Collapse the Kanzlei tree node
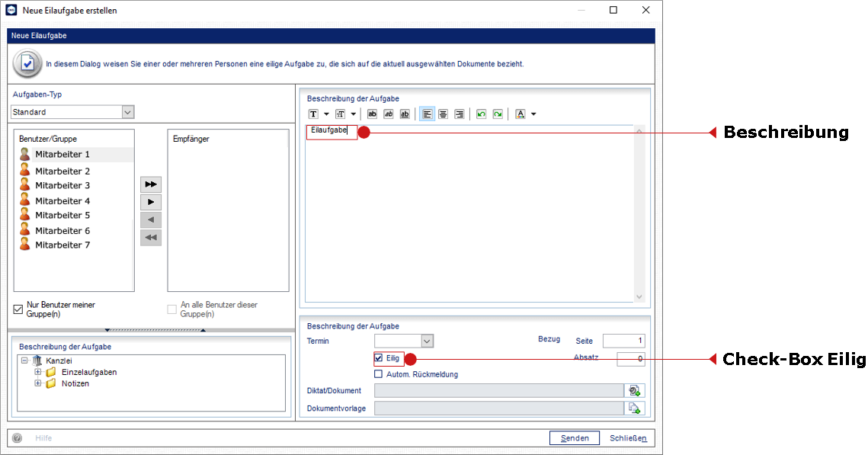Screen dimensions: 868x455 pyautogui.click(x=24, y=360)
